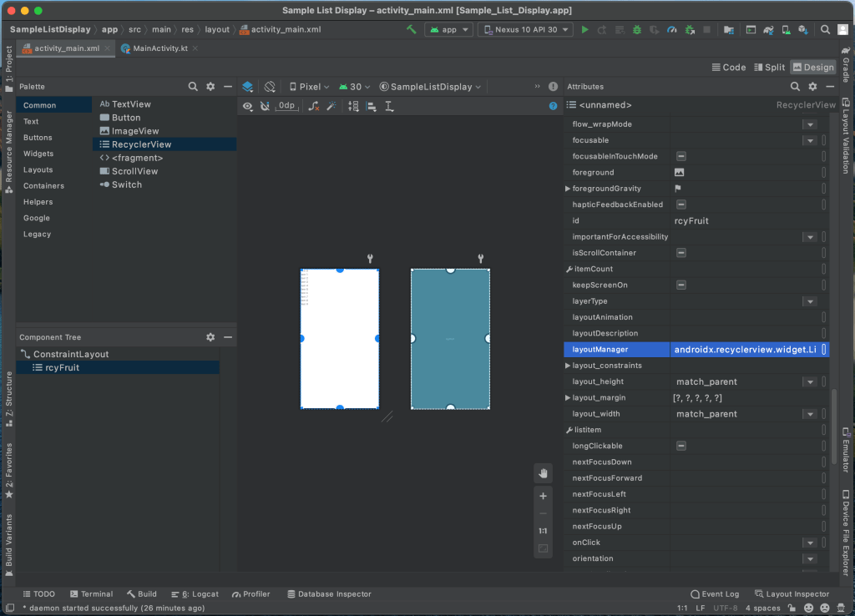Open the layout_height dropdown
855x616 pixels.
808,381
